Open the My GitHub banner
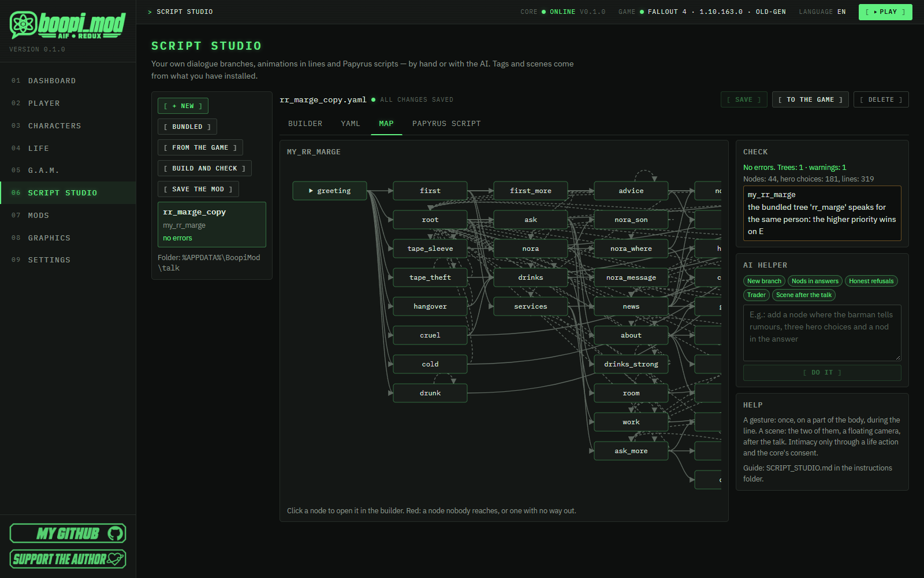The height and width of the screenshot is (578, 924). pos(68,533)
